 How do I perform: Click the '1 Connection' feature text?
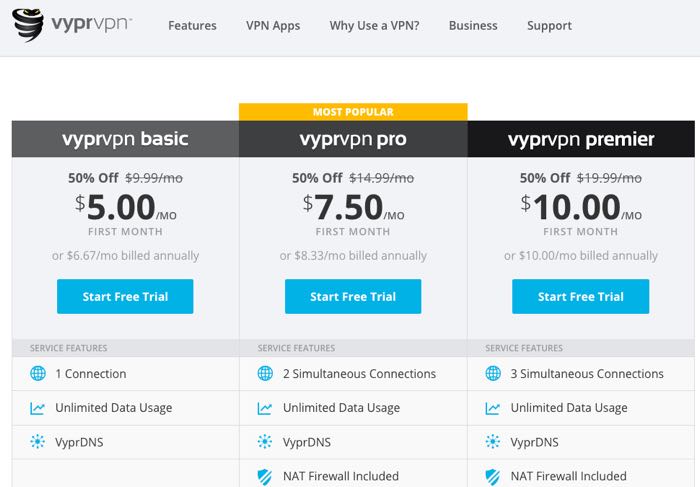(91, 374)
